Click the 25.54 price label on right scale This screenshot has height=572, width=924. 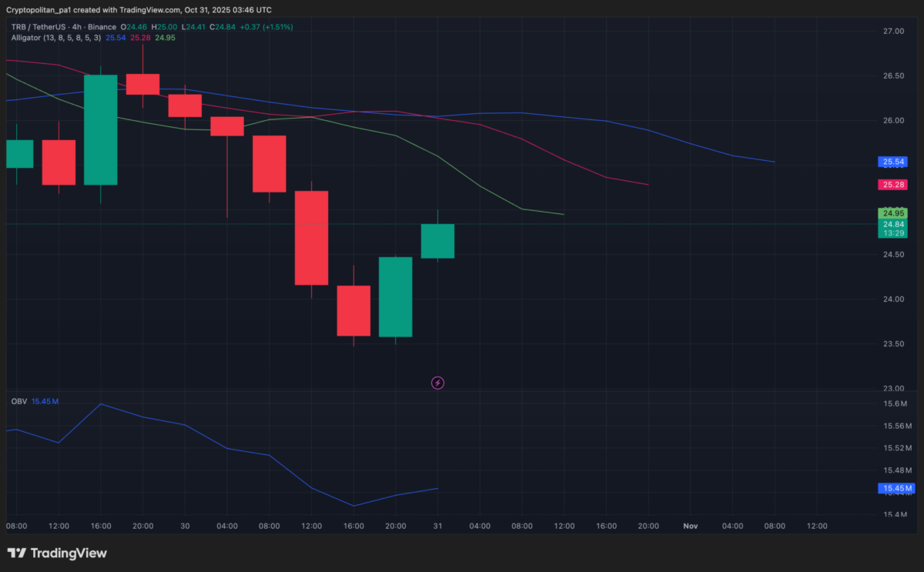892,162
